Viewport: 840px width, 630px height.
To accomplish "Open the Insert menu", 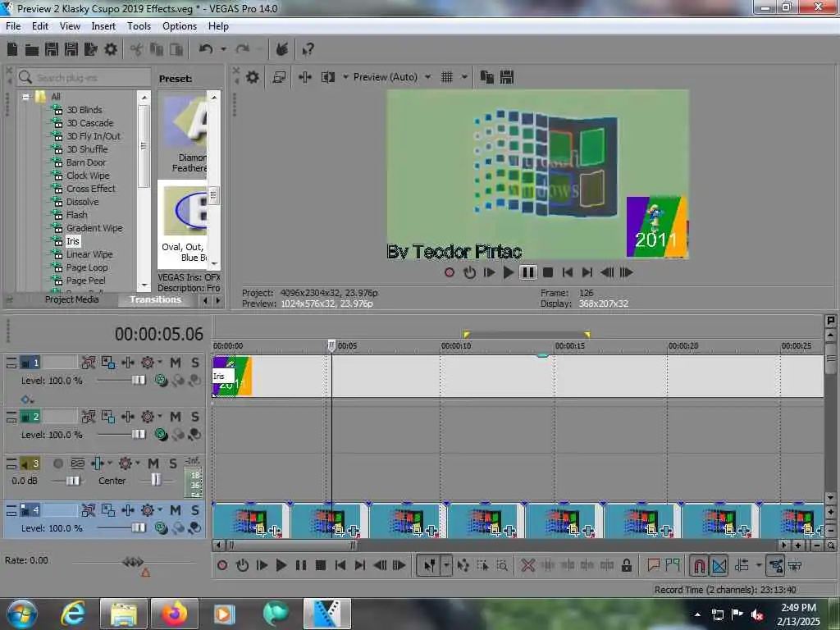I will tap(103, 26).
